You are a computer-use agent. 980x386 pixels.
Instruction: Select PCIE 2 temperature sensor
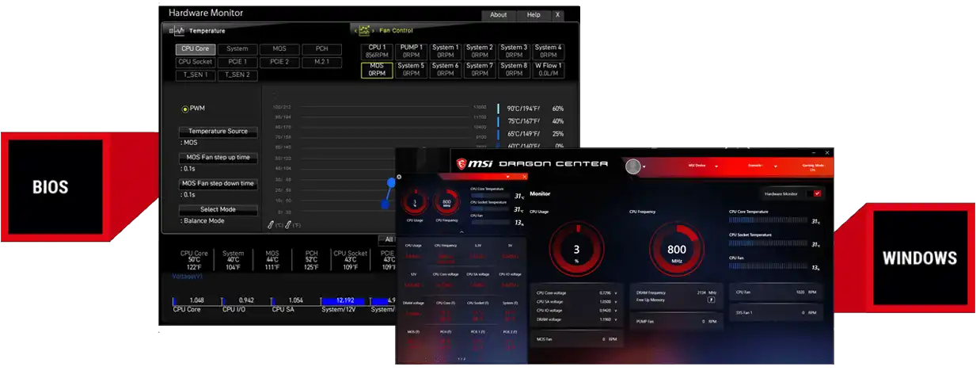(279, 62)
